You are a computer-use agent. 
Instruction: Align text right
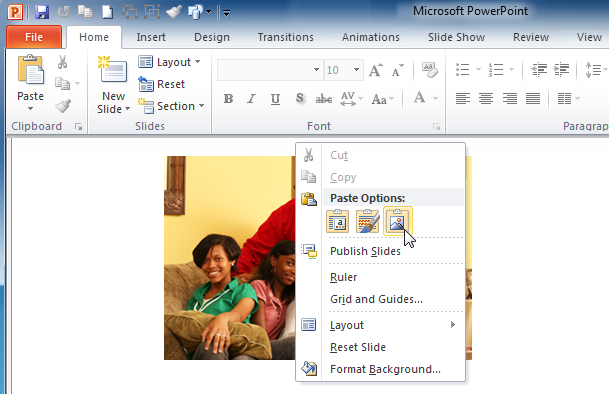(510, 98)
